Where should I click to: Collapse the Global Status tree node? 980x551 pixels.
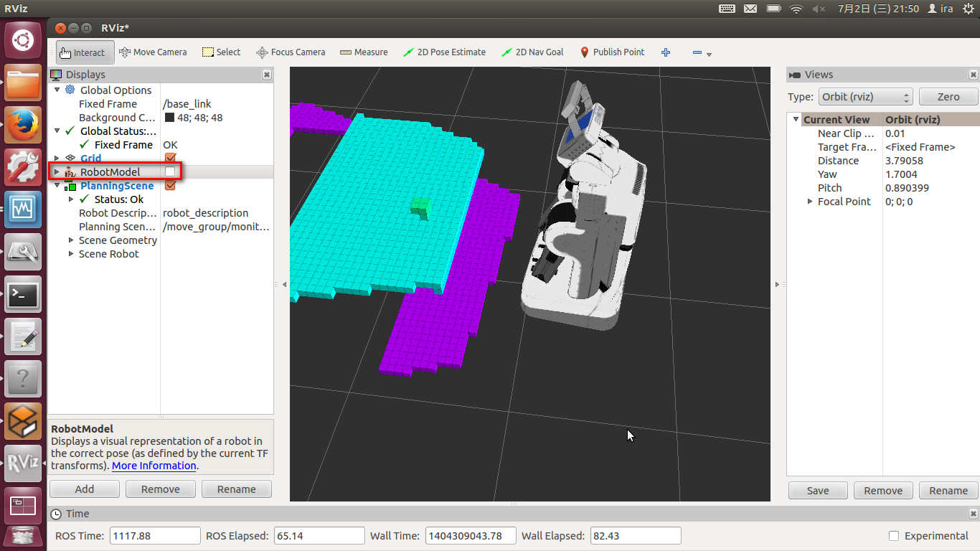[x=57, y=131]
